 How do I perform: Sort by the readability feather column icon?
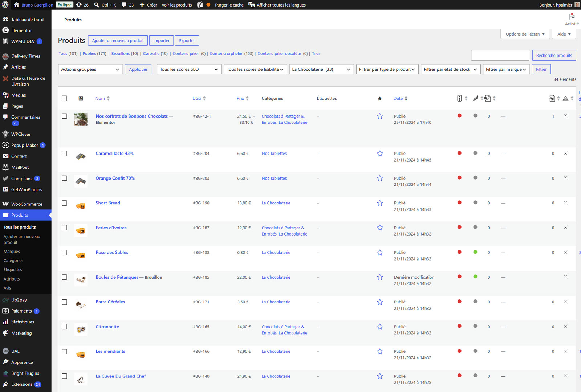(475, 98)
